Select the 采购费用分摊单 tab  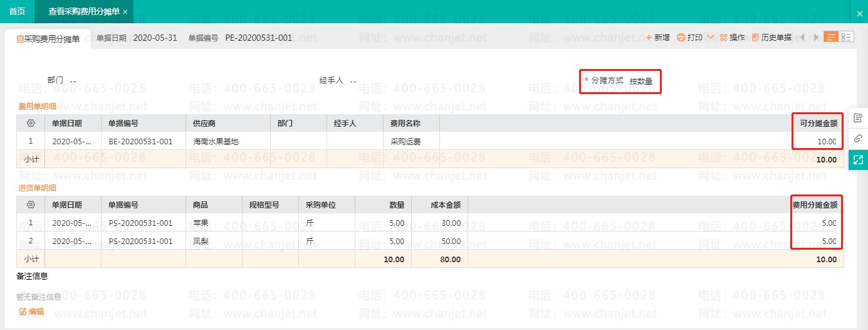(48, 38)
